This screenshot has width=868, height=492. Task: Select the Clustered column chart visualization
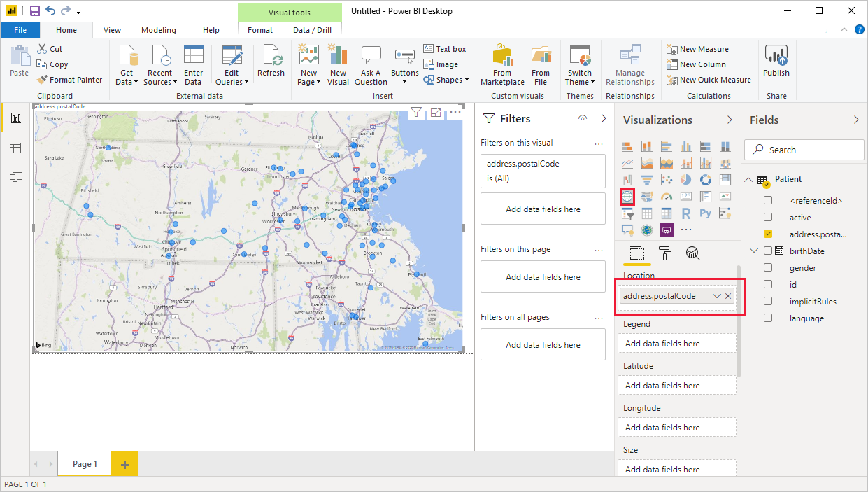[x=686, y=146]
